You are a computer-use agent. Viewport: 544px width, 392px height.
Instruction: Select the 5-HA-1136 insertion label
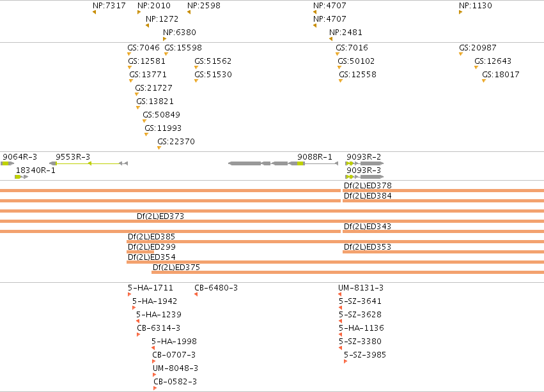[362, 328]
